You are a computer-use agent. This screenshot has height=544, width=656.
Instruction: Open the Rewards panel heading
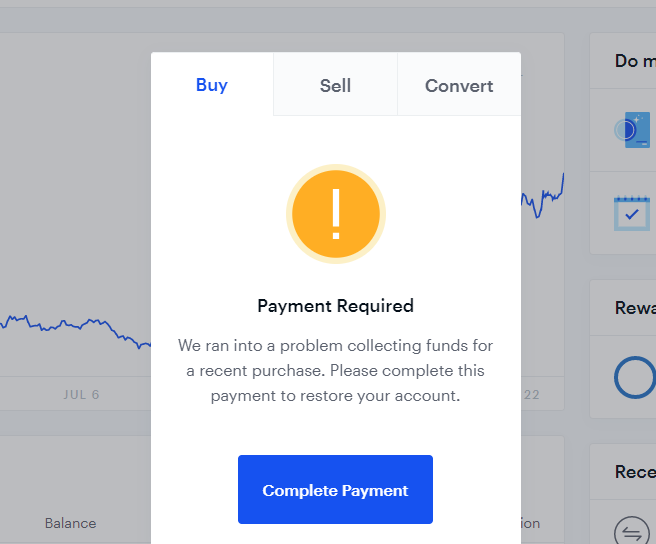[635, 308]
